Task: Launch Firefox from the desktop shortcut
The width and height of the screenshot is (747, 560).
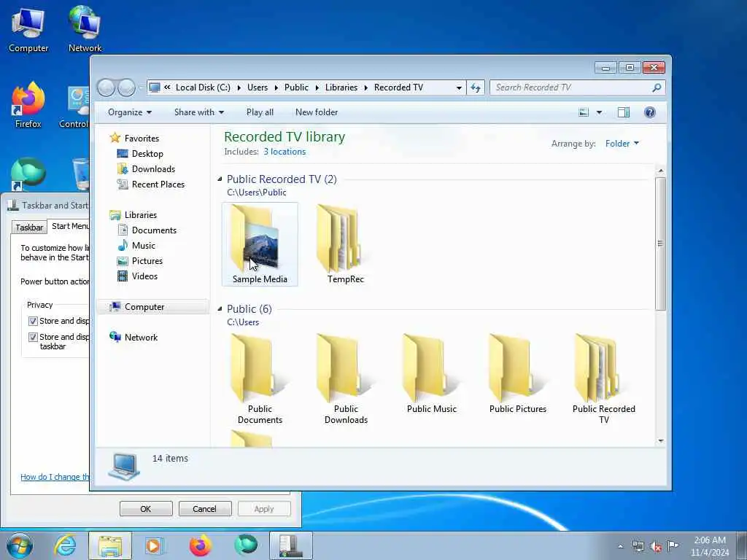Action: (x=28, y=105)
